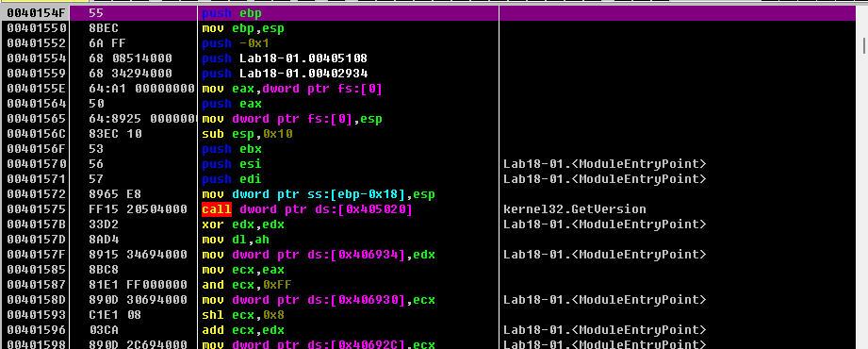Click ModuleEntryPoint comment on add ecx,edx row
The image size is (868, 349).
(x=604, y=330)
